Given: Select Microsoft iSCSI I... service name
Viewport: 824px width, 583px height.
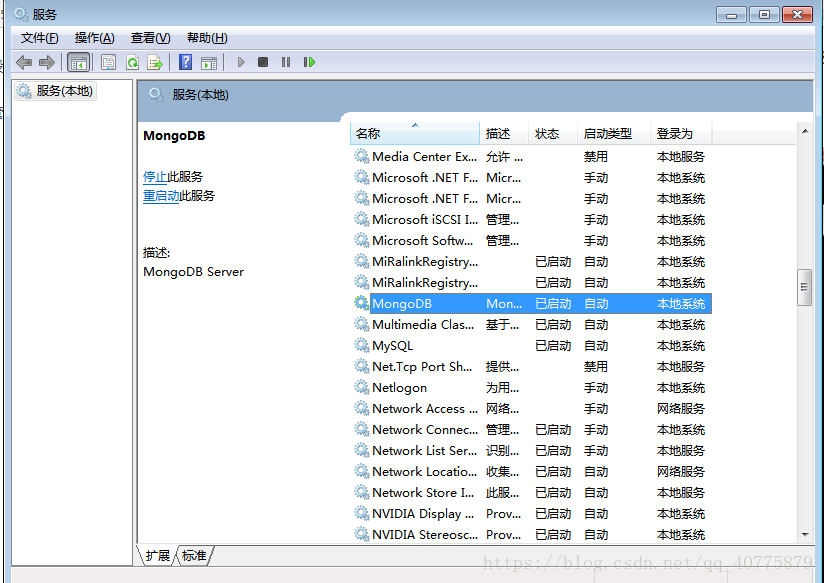Looking at the screenshot, I should pos(425,220).
